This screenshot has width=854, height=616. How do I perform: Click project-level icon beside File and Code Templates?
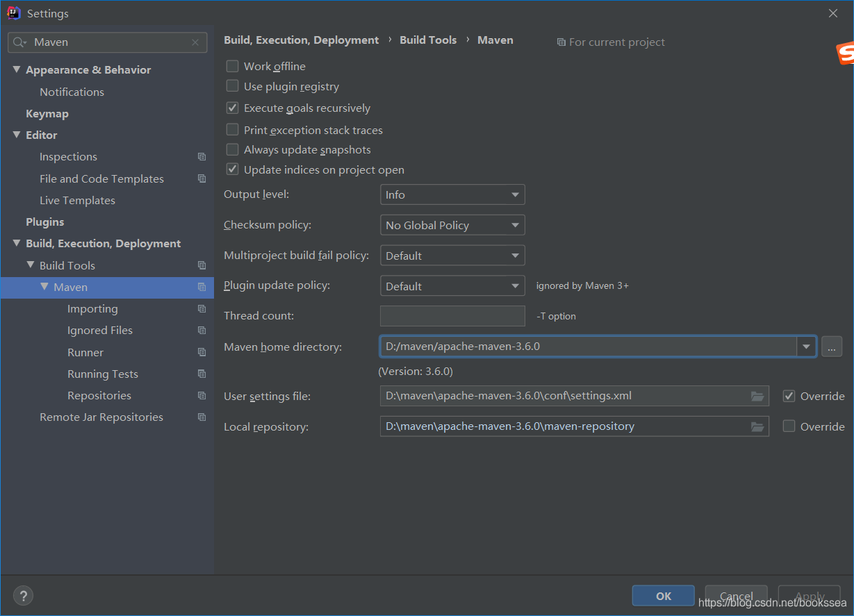(202, 178)
